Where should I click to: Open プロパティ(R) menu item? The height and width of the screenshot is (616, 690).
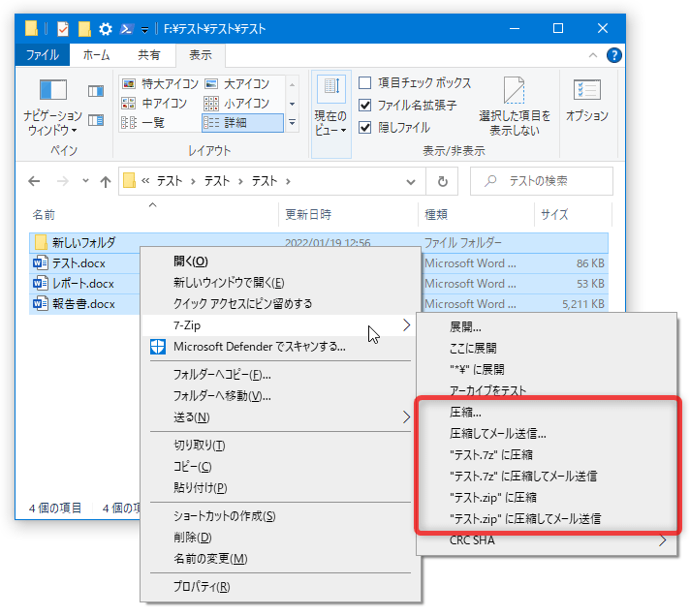coord(280,587)
